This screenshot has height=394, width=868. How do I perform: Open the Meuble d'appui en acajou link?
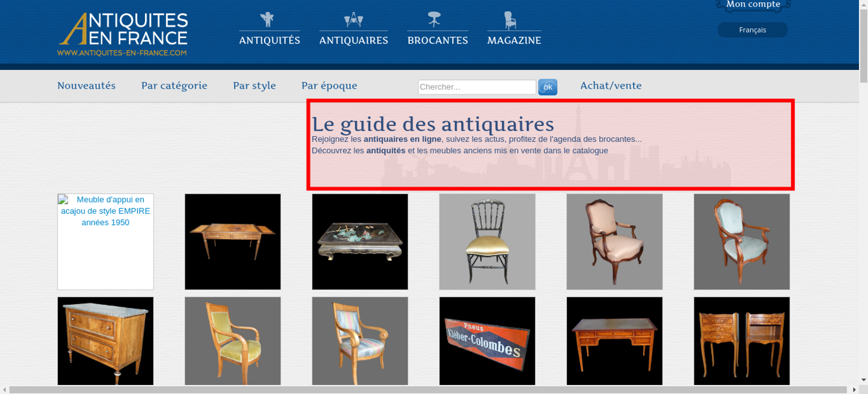pyautogui.click(x=105, y=211)
